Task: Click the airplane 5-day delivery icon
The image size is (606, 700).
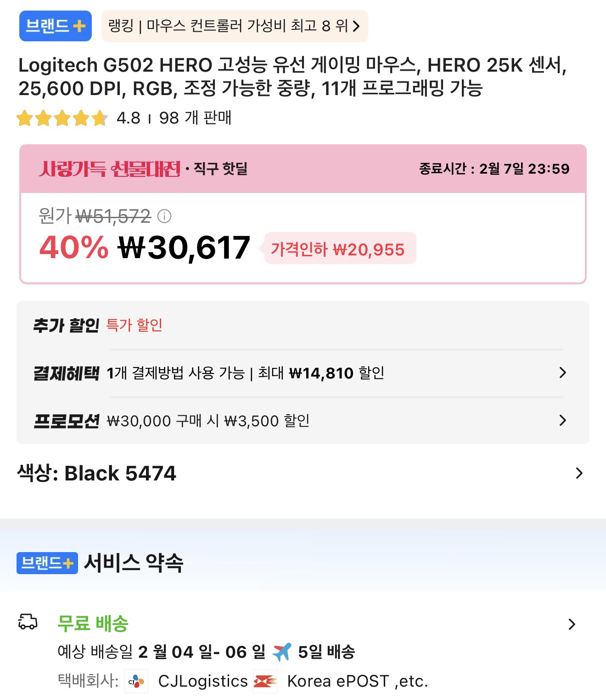Action: tap(282, 651)
